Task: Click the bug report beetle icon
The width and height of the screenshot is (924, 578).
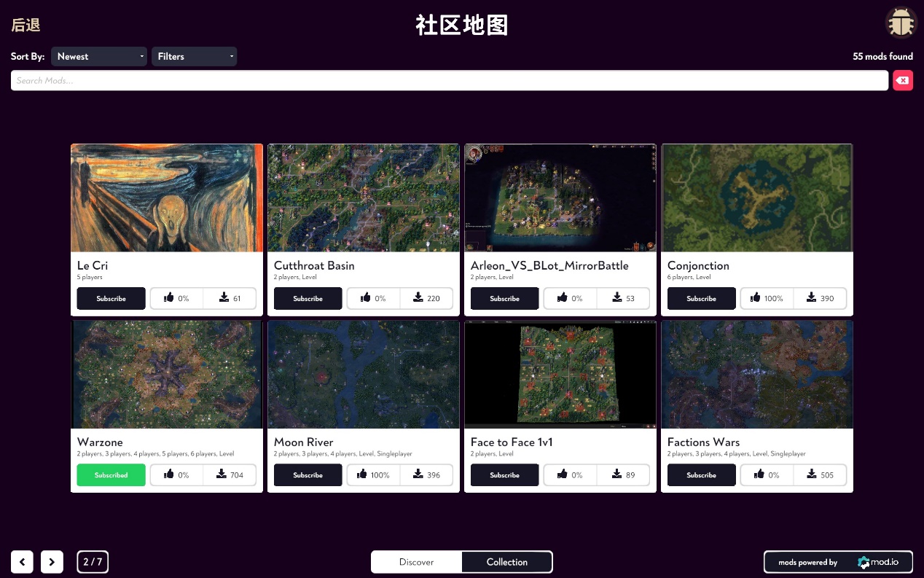Action: point(901,23)
